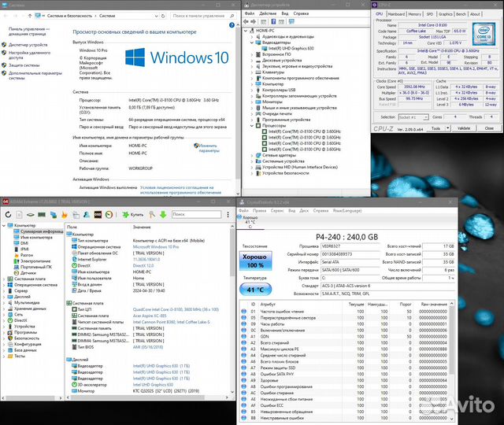The image size is (504, 425).
Task: Expand Системная плата in AIDA64 left tree
Action: pos(4,279)
